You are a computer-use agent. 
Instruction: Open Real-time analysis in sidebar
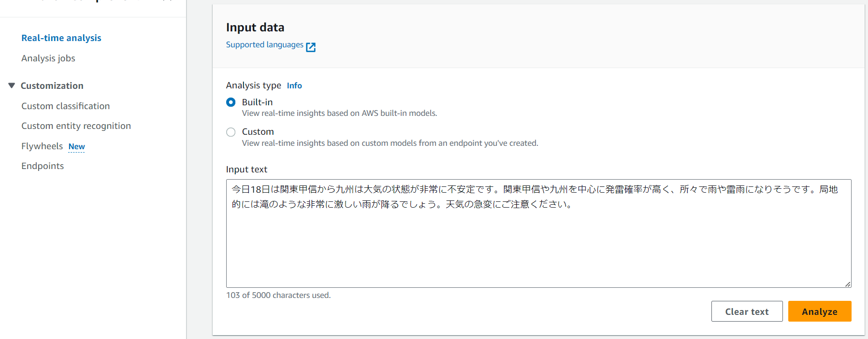click(x=61, y=38)
